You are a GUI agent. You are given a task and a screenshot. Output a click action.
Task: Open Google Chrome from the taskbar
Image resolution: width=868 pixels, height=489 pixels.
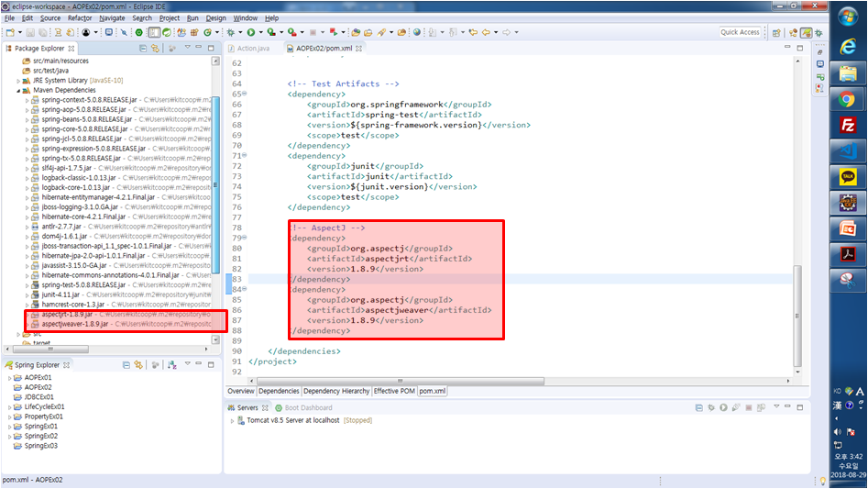(848, 100)
